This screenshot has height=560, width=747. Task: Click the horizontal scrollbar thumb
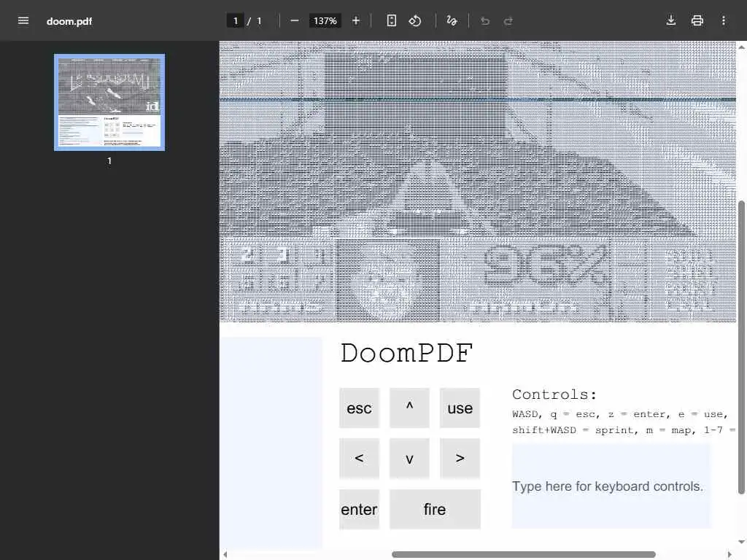point(524,554)
